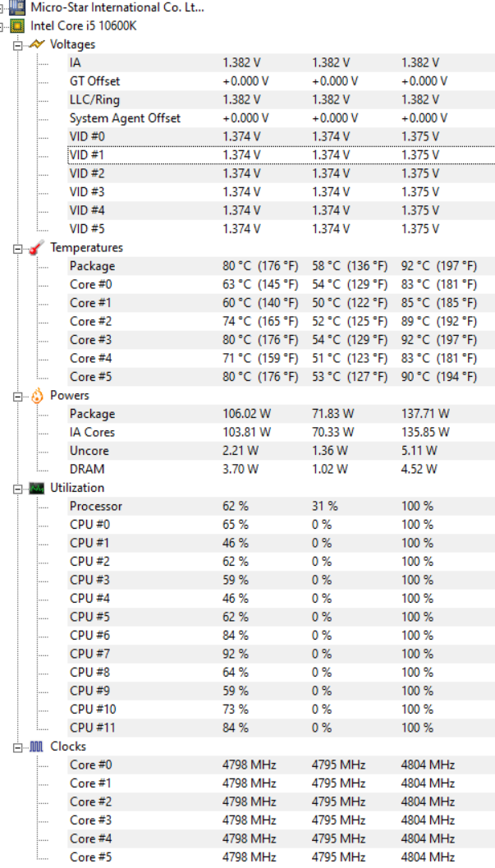Collapse the Intel Core i5 10600K node
The image size is (495, 868).
click(4, 25)
